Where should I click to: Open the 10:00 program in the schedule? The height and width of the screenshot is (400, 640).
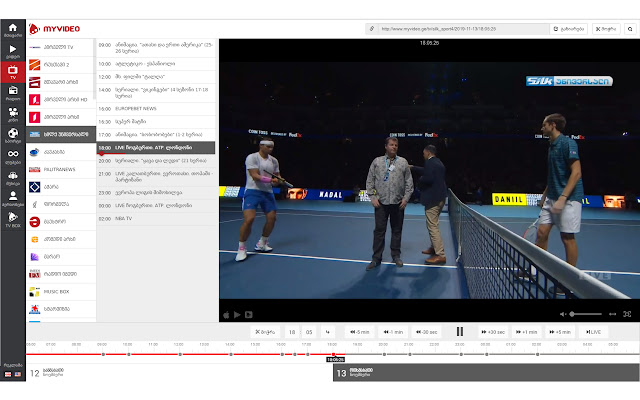click(156, 64)
